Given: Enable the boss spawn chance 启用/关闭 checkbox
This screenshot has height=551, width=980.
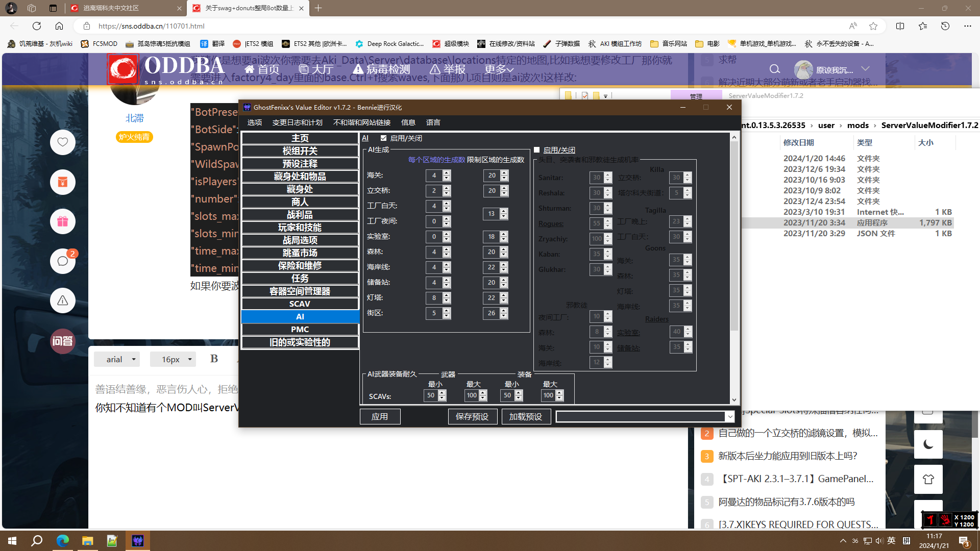Looking at the screenshot, I should click(x=536, y=150).
